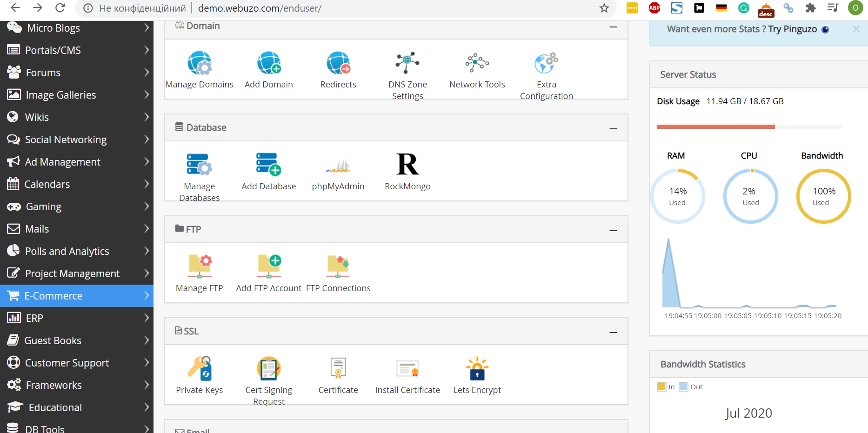This screenshot has height=433, width=868.
Task: Open Cert Signing Request icon
Action: pos(269,368)
